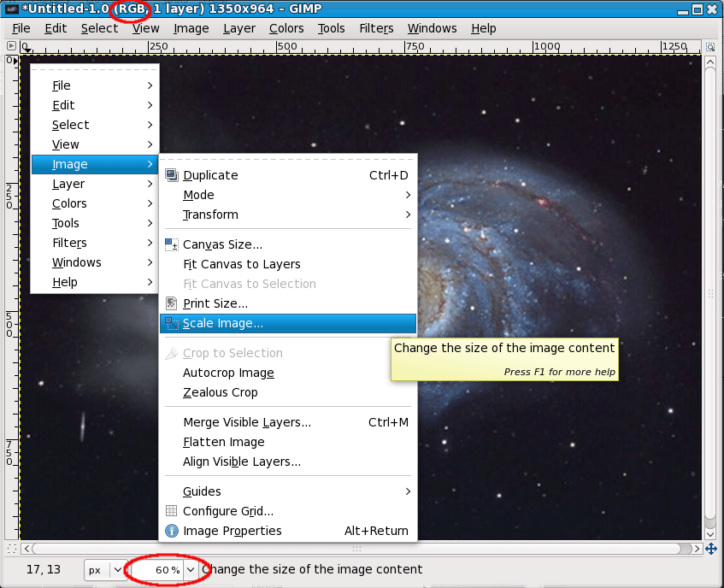Expand the Transform submenu
This screenshot has height=588, width=724.
(x=256, y=215)
